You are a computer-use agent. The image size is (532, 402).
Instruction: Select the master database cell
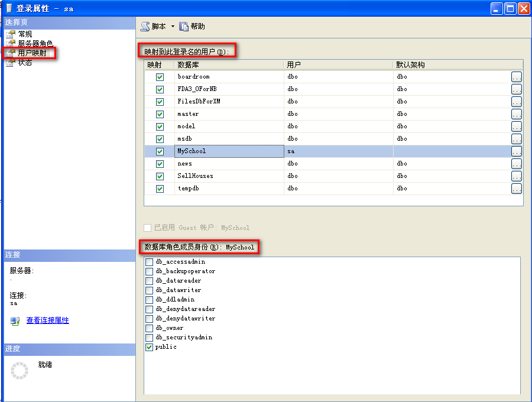click(229, 114)
